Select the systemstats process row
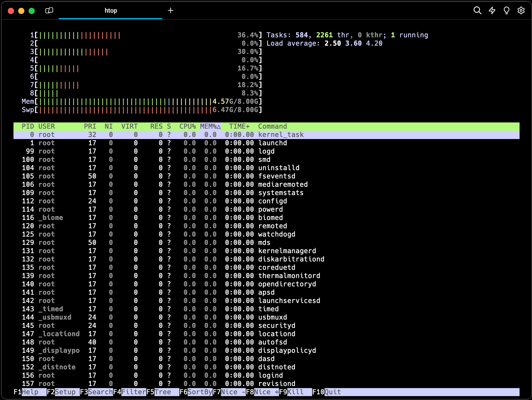This screenshot has width=532, height=400. pos(267,193)
